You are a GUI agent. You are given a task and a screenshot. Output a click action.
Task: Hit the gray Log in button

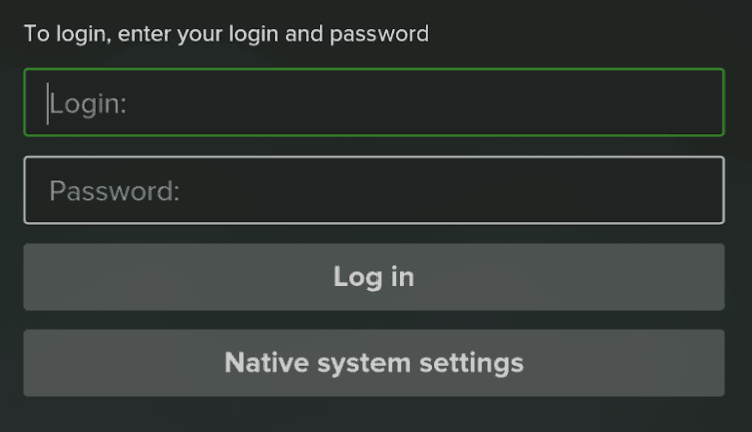click(x=374, y=277)
